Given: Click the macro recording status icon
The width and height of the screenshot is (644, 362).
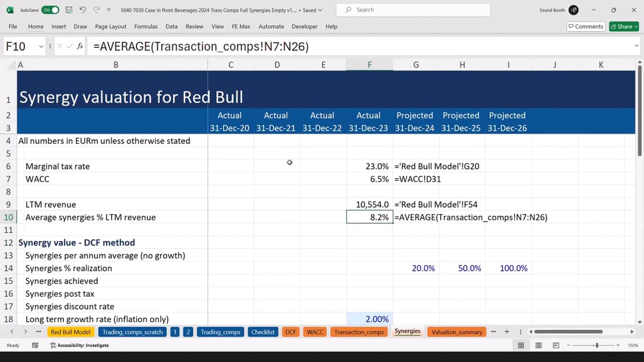Looking at the screenshot, I should coord(35,345).
